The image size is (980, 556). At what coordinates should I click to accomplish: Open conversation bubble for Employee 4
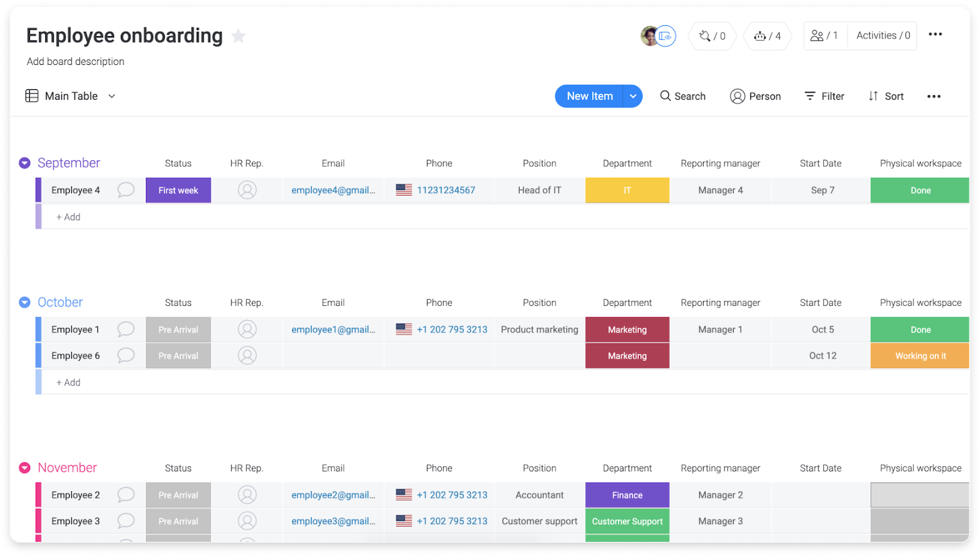coord(126,190)
